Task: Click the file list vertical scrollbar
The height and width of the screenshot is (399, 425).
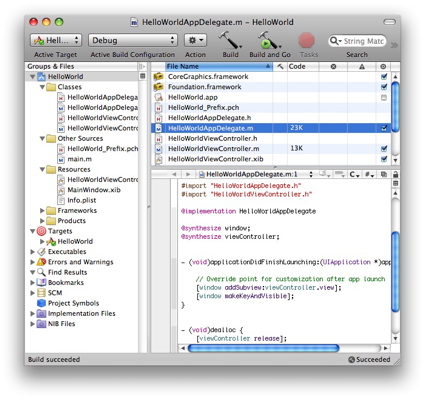Action: (x=395, y=106)
